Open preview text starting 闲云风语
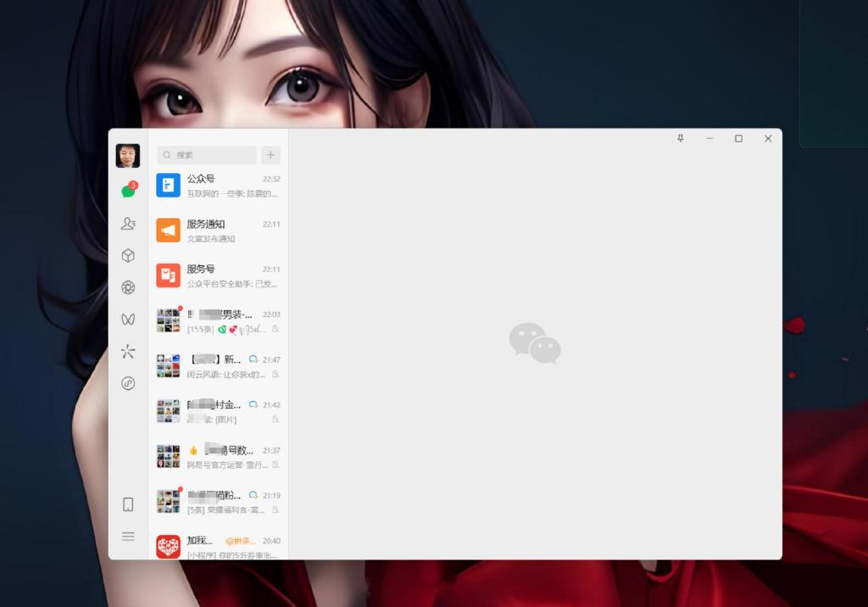The height and width of the screenshot is (607, 868). (225, 375)
